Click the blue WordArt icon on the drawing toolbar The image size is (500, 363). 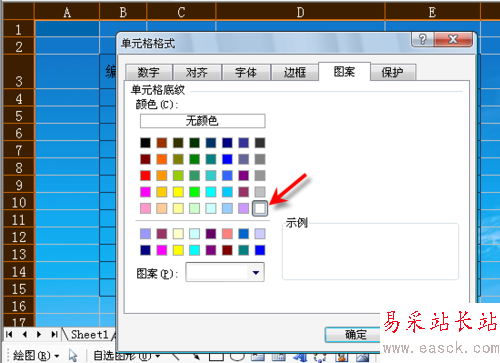(300, 357)
